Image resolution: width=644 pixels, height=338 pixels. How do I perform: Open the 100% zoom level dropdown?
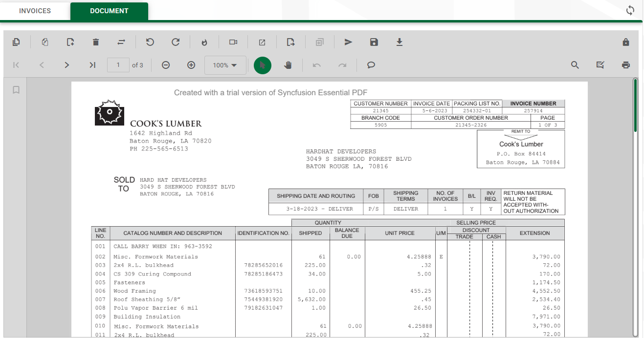point(225,65)
